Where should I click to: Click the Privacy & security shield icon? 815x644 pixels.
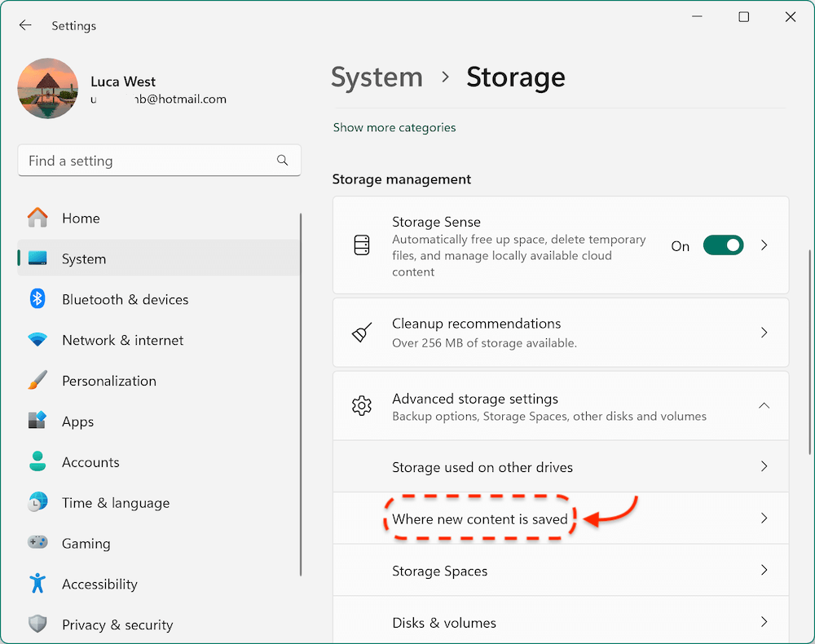point(37,624)
